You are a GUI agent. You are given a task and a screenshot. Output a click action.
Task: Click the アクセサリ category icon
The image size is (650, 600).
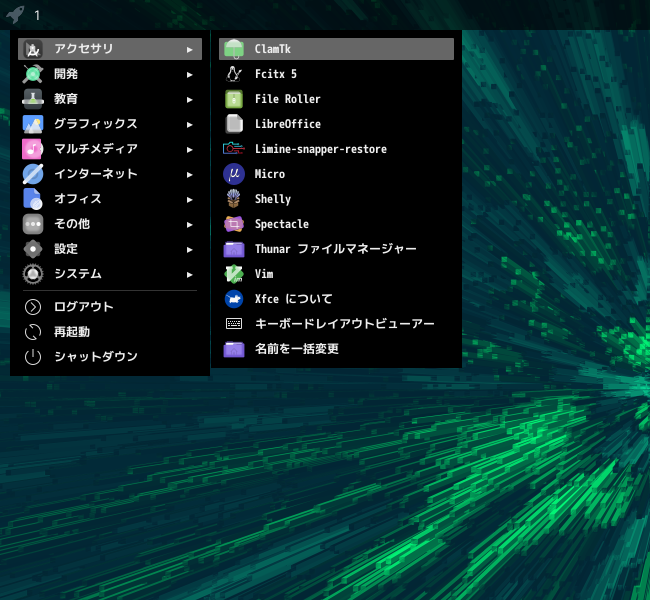coord(33,49)
